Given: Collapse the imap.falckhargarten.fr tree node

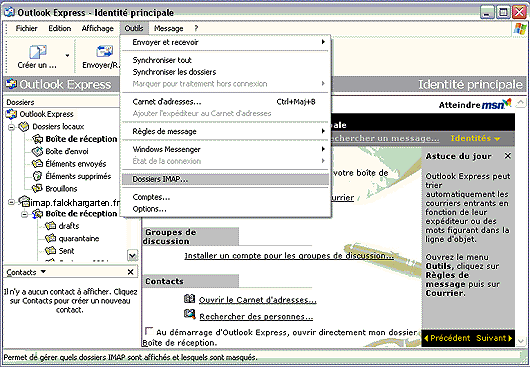Looking at the screenshot, I should coord(11,202).
